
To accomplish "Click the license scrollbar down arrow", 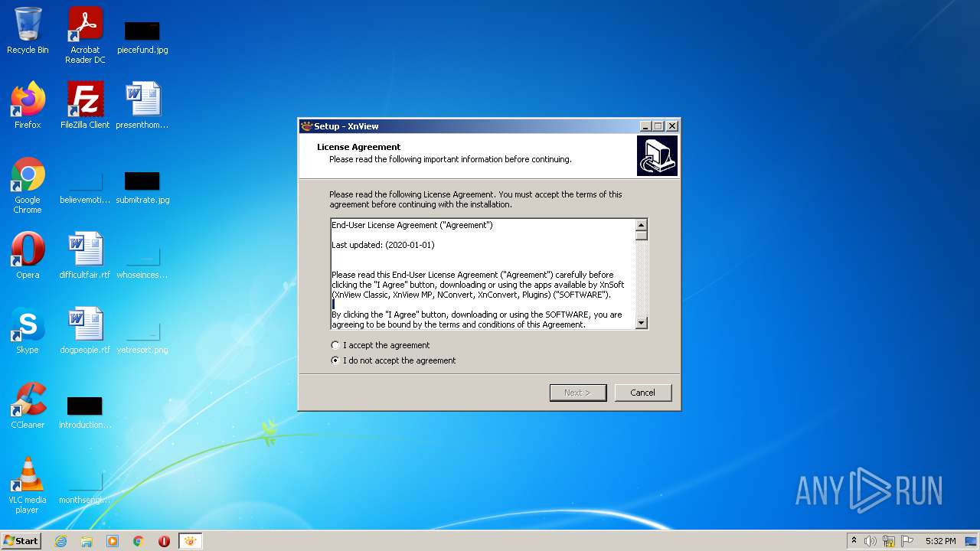I will pyautogui.click(x=642, y=323).
